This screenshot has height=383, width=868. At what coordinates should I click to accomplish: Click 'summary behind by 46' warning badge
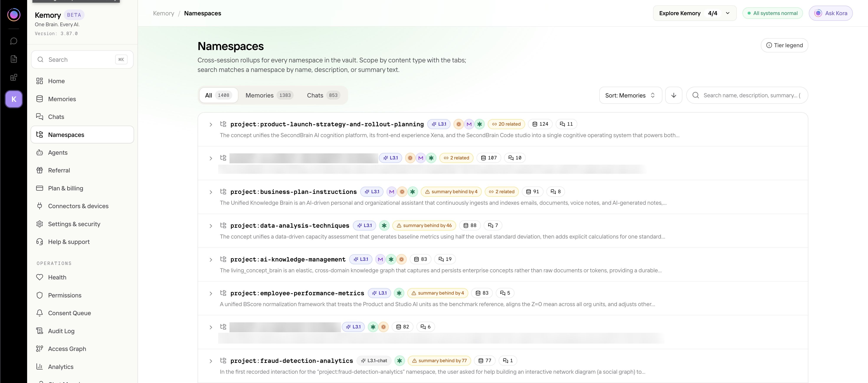pos(424,226)
